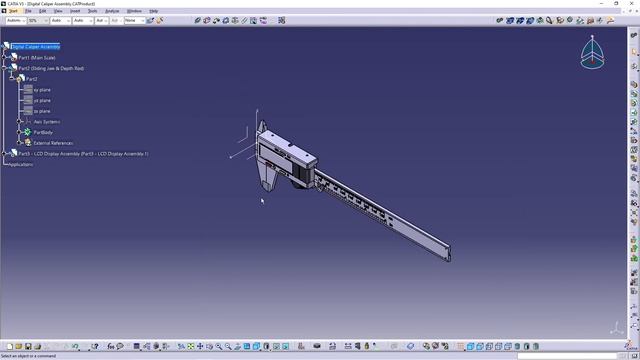Viewport: 640px width, 360px height.
Task: Open the Edit menu
Action: (x=43, y=11)
